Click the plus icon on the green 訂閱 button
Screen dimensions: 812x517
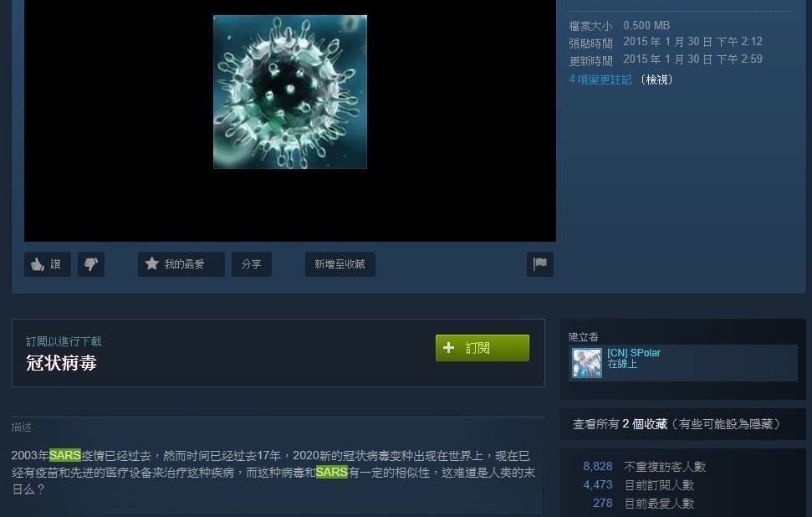click(x=448, y=348)
